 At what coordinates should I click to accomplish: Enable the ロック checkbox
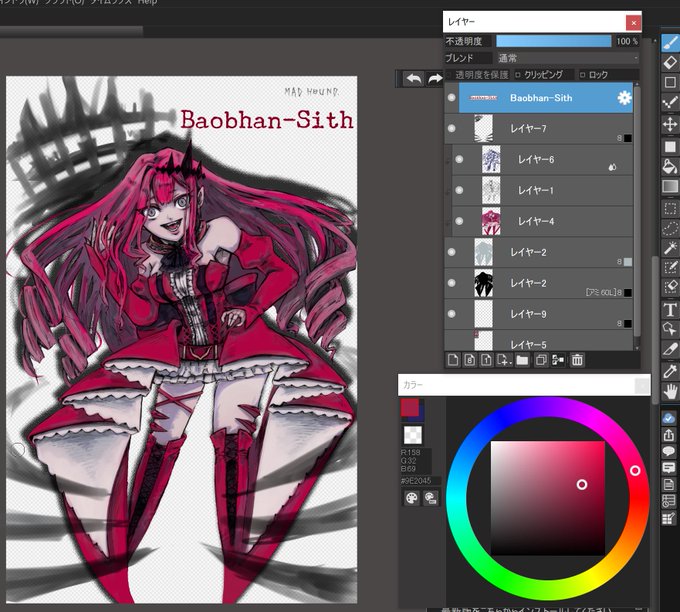[x=582, y=75]
